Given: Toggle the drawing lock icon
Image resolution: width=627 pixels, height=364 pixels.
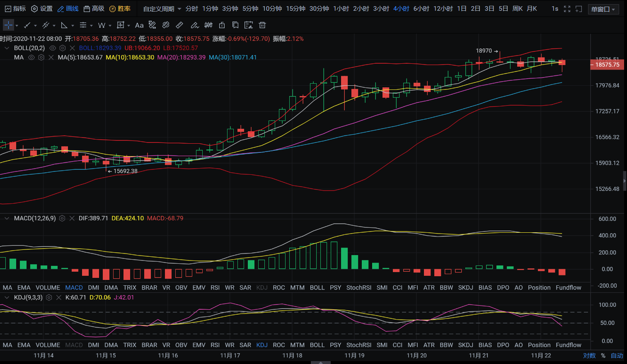Looking at the screenshot, I should click(222, 25).
